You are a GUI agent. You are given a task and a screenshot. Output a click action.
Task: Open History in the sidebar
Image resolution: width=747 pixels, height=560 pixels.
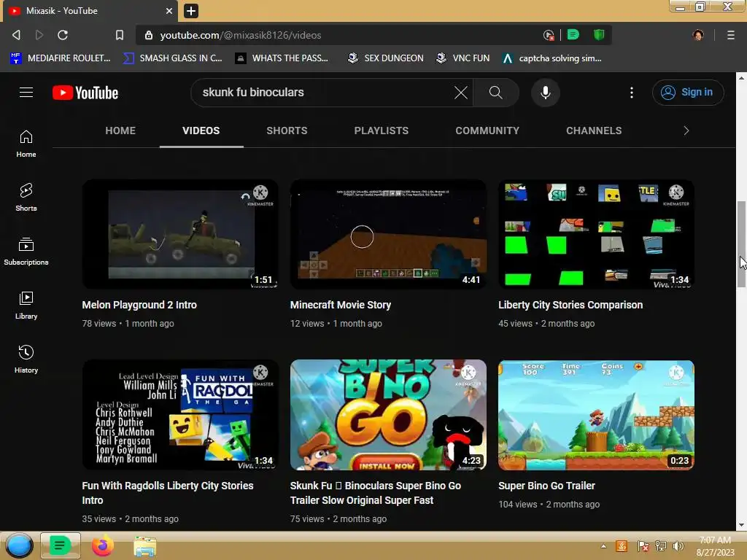[x=26, y=359]
